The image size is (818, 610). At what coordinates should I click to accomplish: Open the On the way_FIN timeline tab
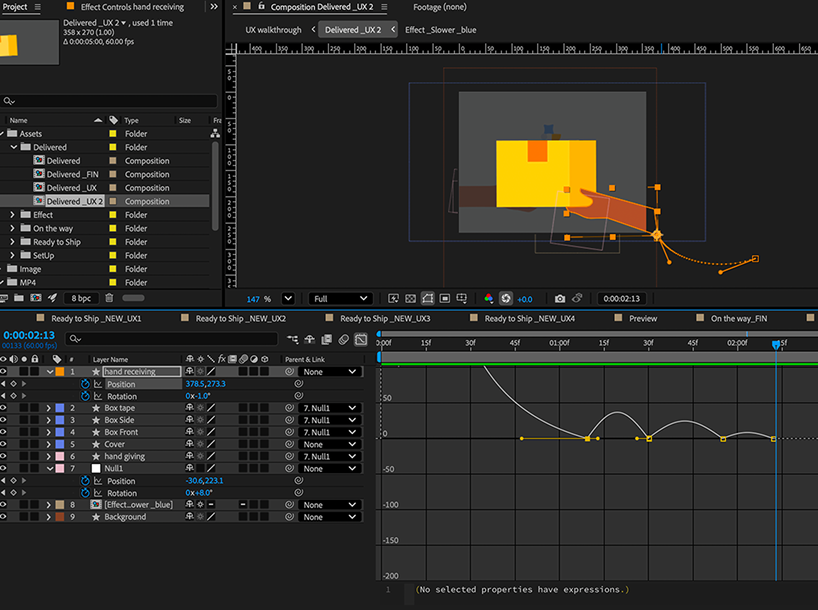(x=739, y=318)
